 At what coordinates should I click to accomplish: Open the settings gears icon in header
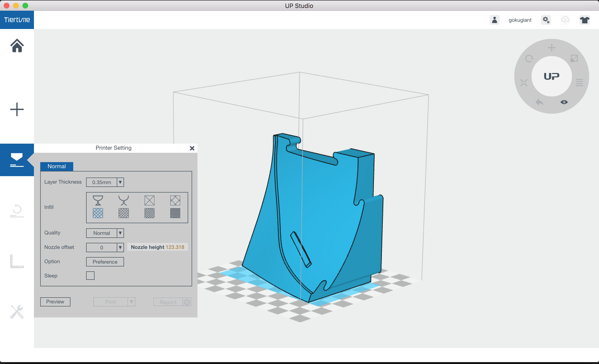[x=546, y=20]
